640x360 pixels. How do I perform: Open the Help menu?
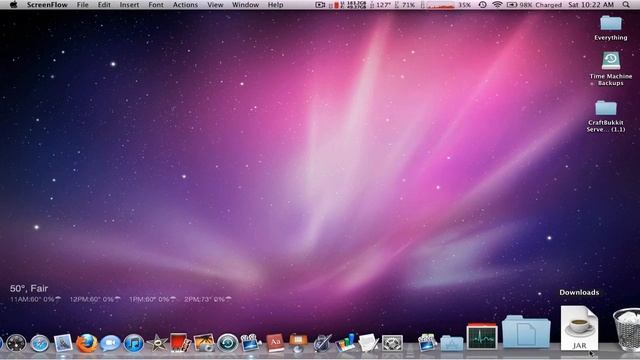pyautogui.click(x=276, y=5)
